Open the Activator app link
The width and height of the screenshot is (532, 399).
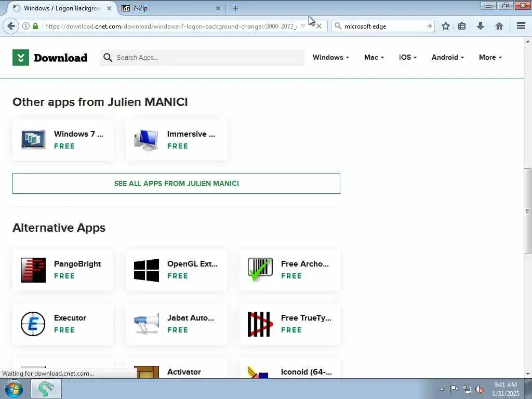[184, 372]
